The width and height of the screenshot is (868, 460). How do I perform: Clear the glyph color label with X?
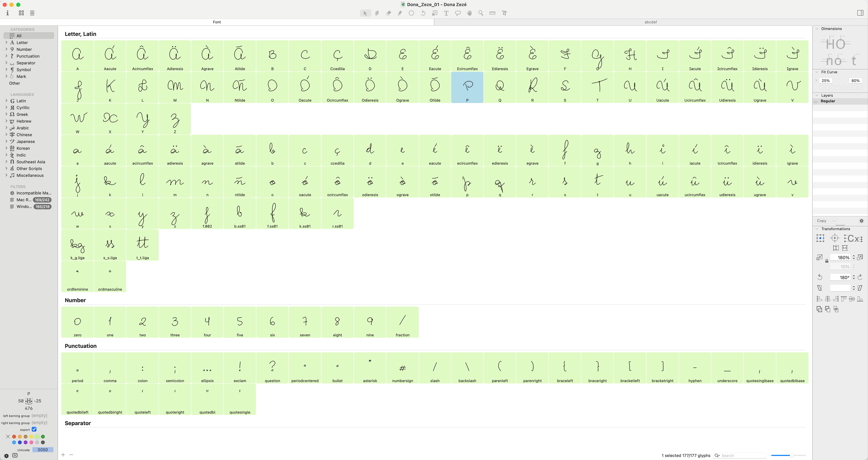[8, 437]
